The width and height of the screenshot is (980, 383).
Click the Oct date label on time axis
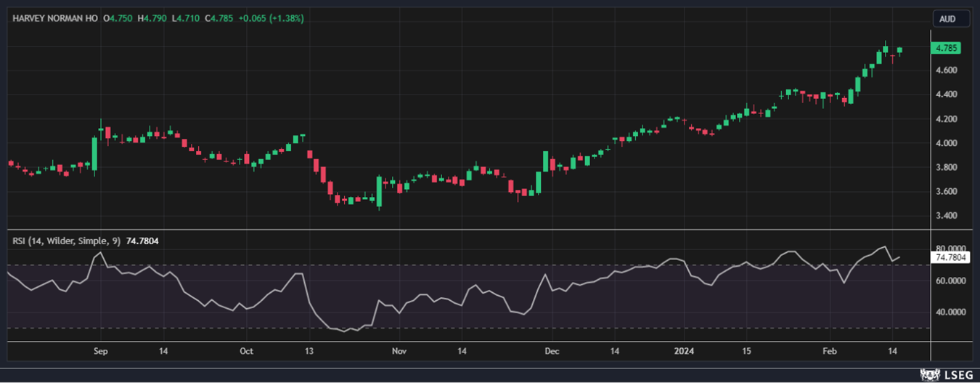(246, 351)
